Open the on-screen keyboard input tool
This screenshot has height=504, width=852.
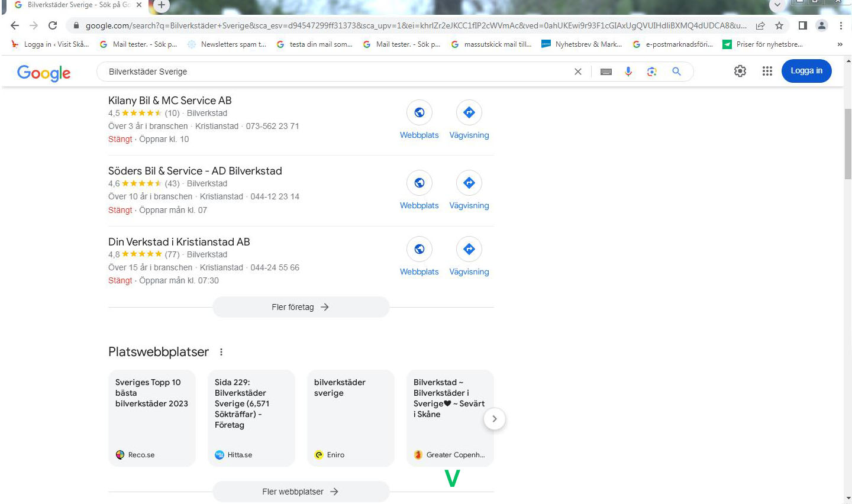point(606,72)
